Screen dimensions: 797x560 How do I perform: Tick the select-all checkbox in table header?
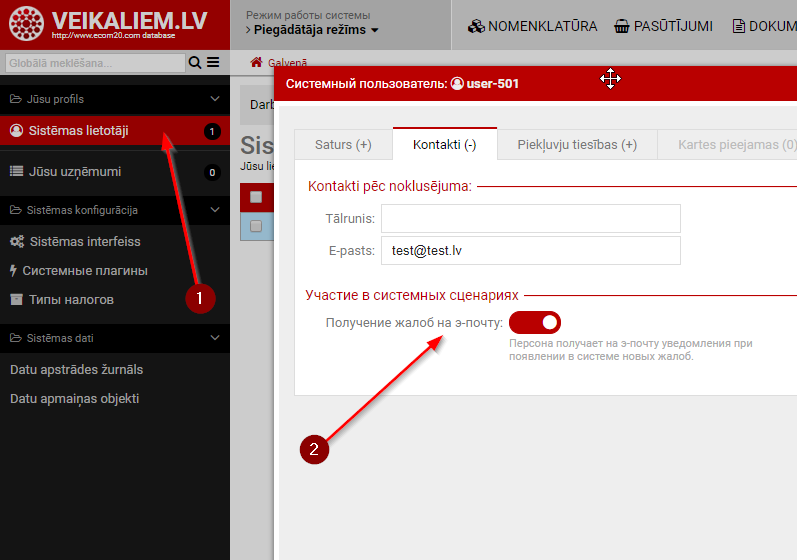click(256, 197)
